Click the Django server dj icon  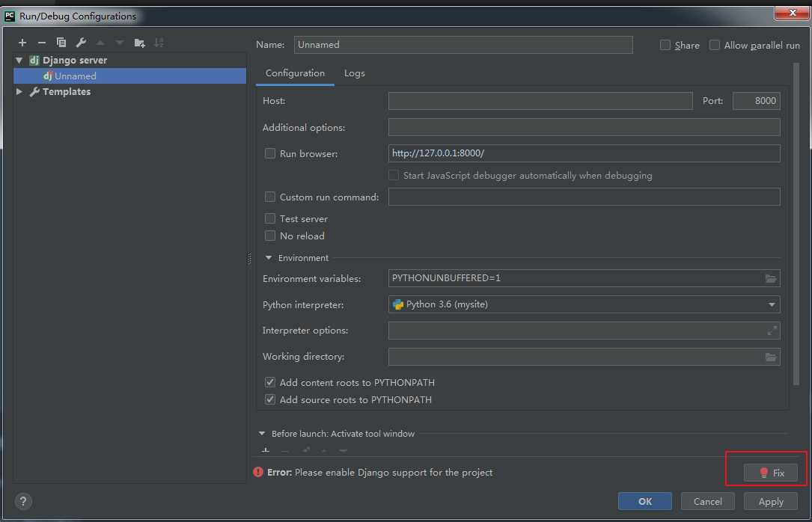pos(34,60)
